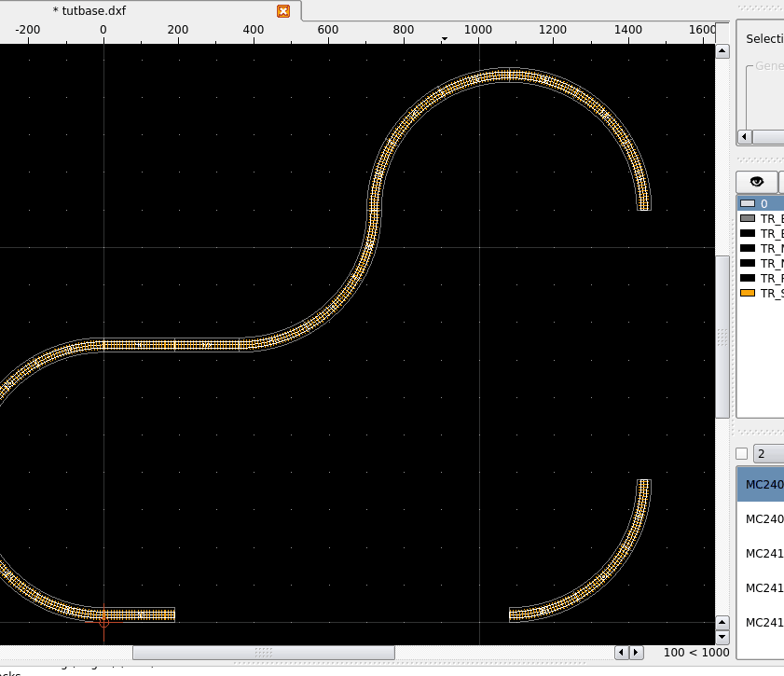Close the tutbase.dxf document tab
This screenshot has width=784, height=676.
coord(283,11)
